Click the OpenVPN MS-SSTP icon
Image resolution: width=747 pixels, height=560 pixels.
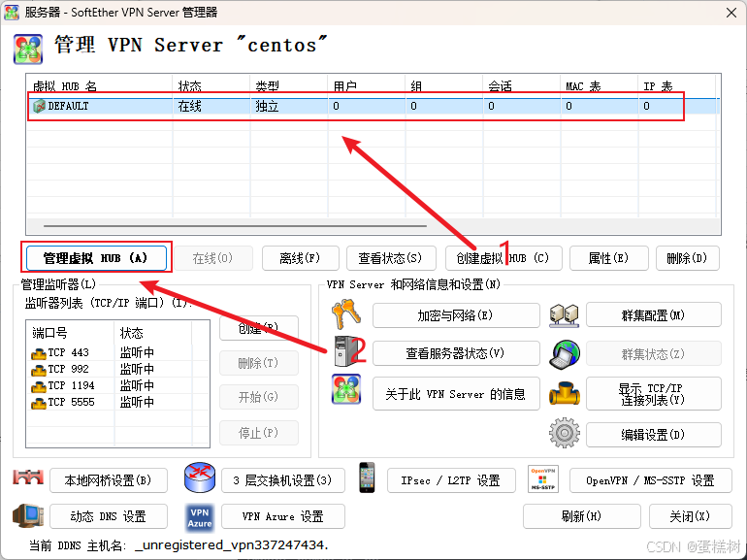coord(543,479)
